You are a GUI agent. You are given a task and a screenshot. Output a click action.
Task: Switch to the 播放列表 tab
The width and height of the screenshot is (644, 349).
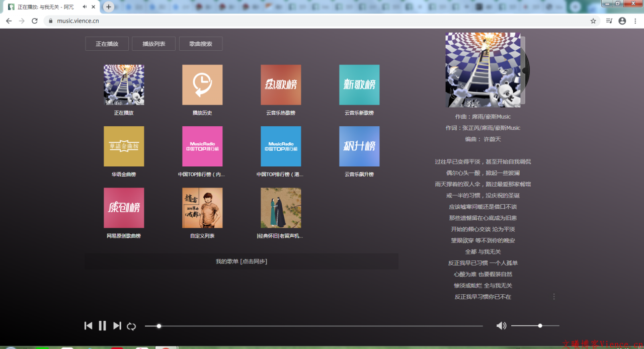[153, 43]
